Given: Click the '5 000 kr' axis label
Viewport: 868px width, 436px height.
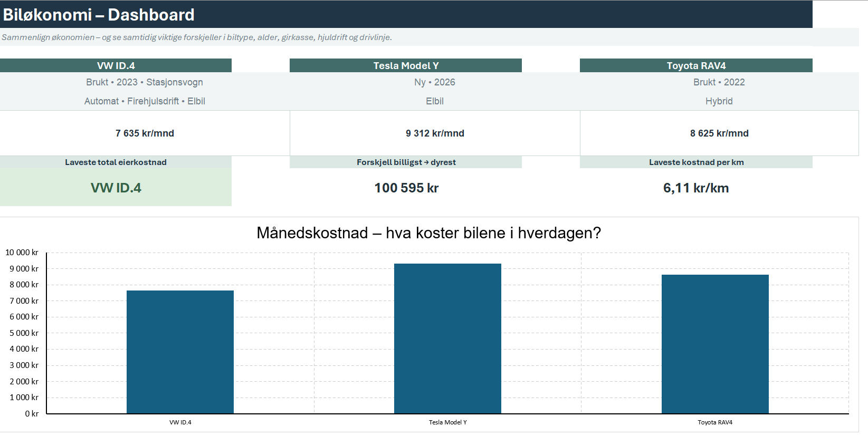Looking at the screenshot, I should tap(24, 333).
